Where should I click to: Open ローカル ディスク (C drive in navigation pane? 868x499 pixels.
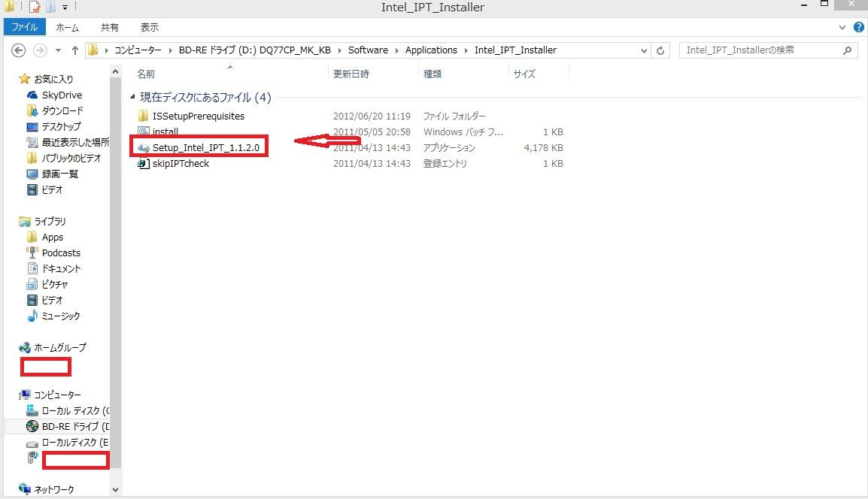[75, 411]
